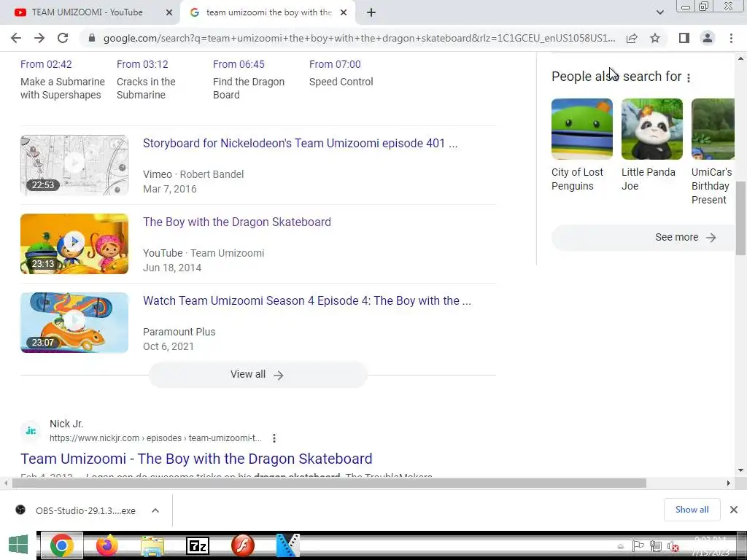The height and width of the screenshot is (560, 747).
Task: Bookmark this page with the star icon
Action: point(655,38)
